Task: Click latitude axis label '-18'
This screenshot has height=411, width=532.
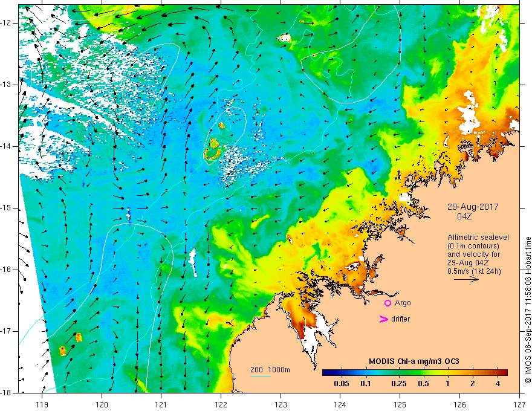Action: 7,393
